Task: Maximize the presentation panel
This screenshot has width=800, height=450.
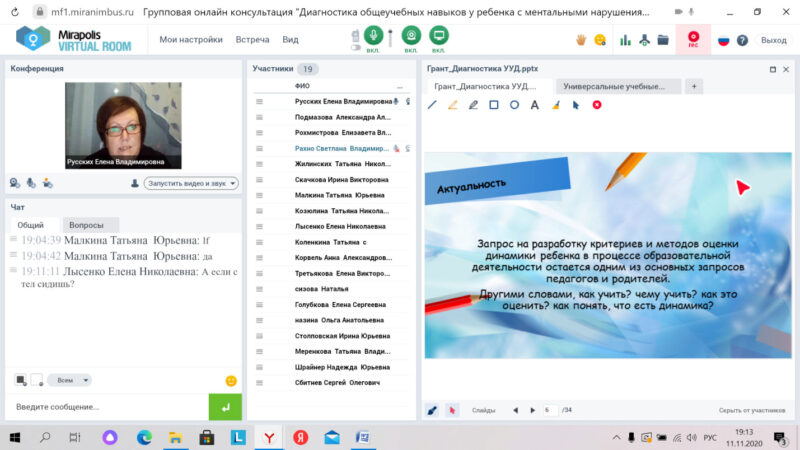Action: (772, 69)
